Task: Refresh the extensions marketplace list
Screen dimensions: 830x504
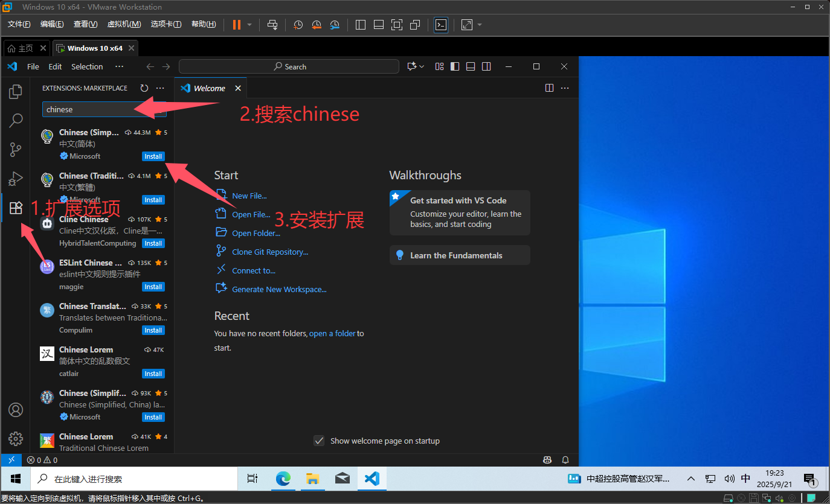Action: click(144, 88)
